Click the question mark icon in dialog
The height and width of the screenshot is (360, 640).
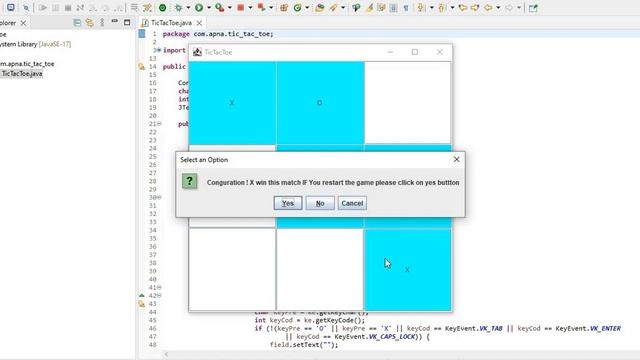click(x=189, y=181)
